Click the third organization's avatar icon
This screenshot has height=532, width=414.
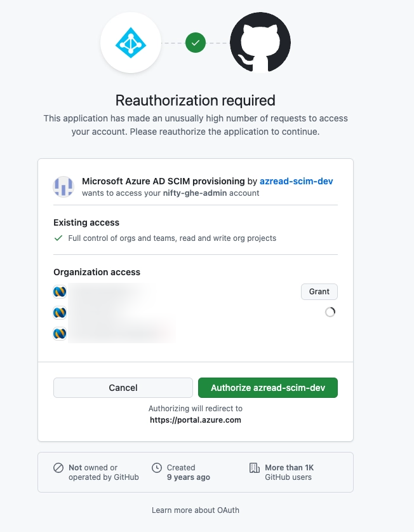pos(60,333)
